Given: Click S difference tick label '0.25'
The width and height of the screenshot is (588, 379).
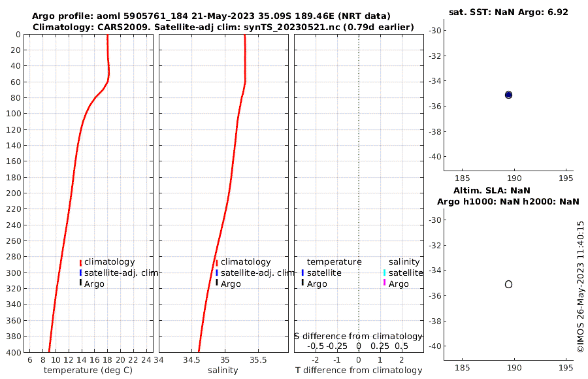Looking at the screenshot, I should [x=380, y=346].
